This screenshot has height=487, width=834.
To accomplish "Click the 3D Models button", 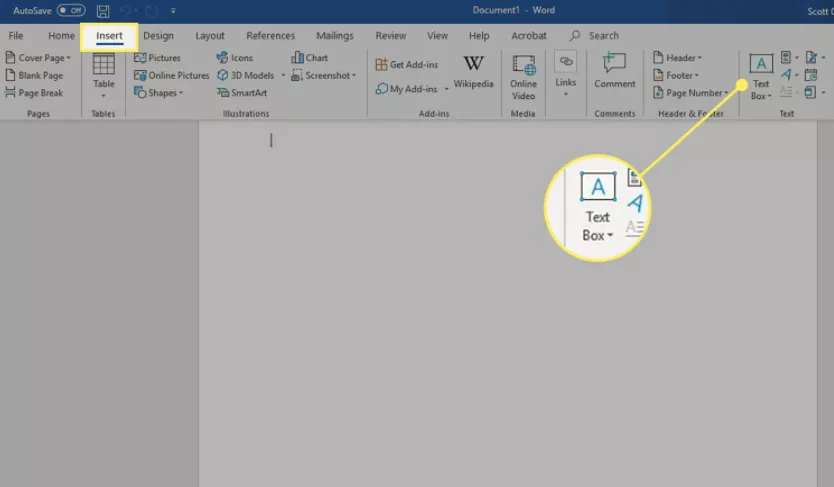I will click(245, 75).
